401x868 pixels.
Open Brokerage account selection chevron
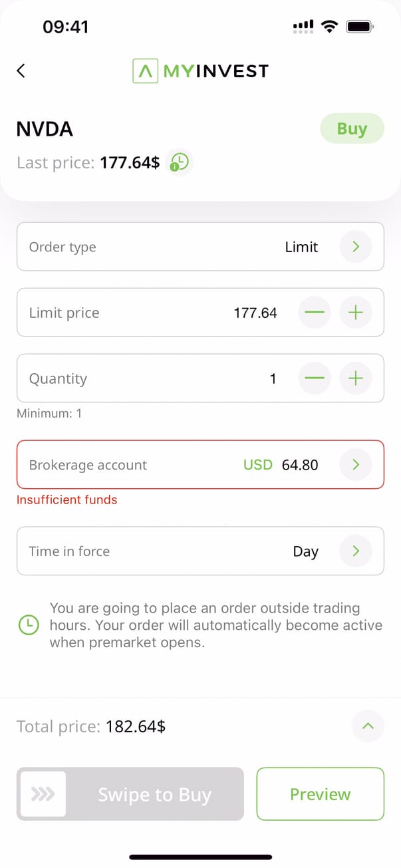pyautogui.click(x=356, y=465)
